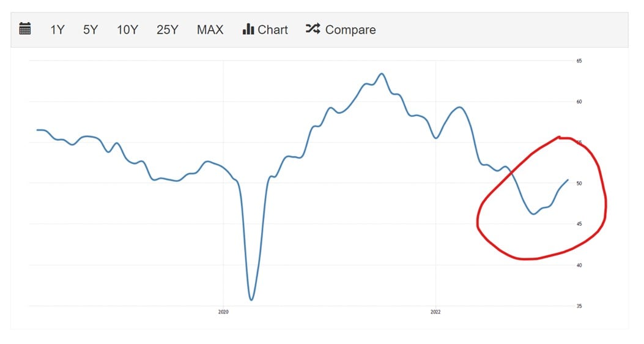Screen dimensions: 644x344
Task: Open the calendar date range picker
Action: point(25,29)
